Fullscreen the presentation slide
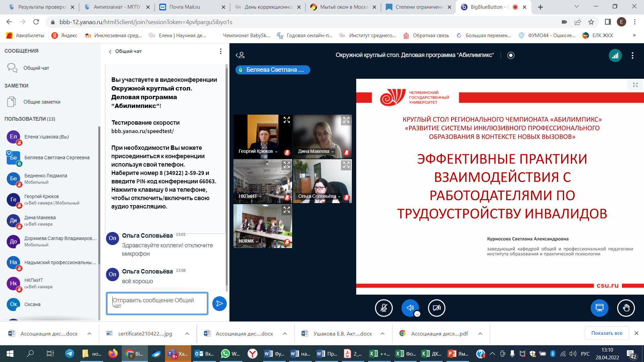644x362 pixels. point(635,85)
